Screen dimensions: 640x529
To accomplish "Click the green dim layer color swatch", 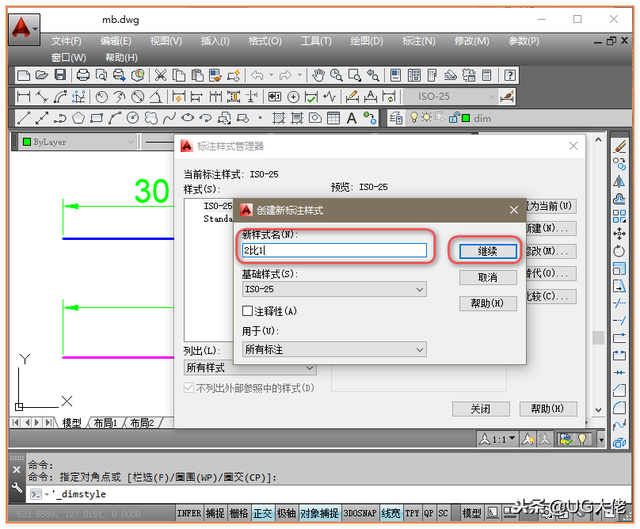I will pyautogui.click(x=466, y=118).
